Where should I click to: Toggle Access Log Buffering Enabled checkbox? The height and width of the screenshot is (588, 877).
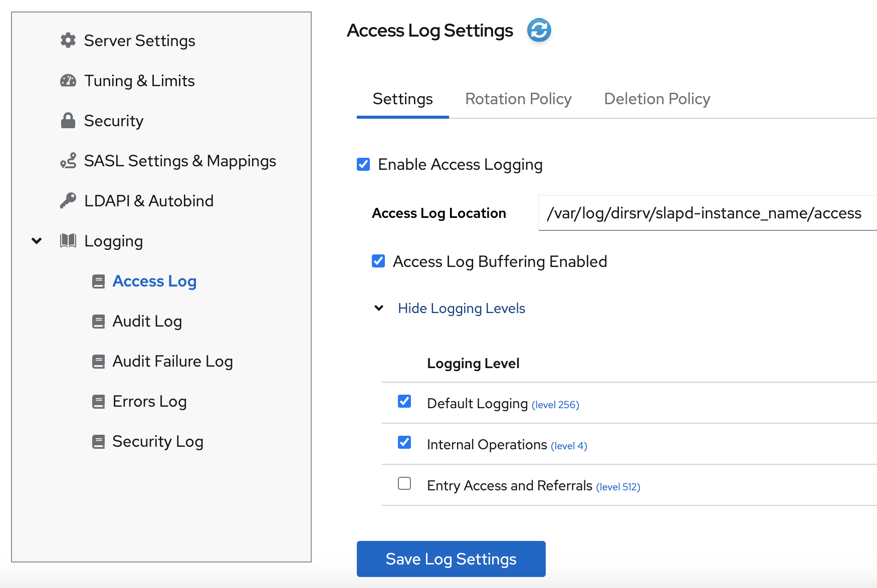click(x=378, y=261)
